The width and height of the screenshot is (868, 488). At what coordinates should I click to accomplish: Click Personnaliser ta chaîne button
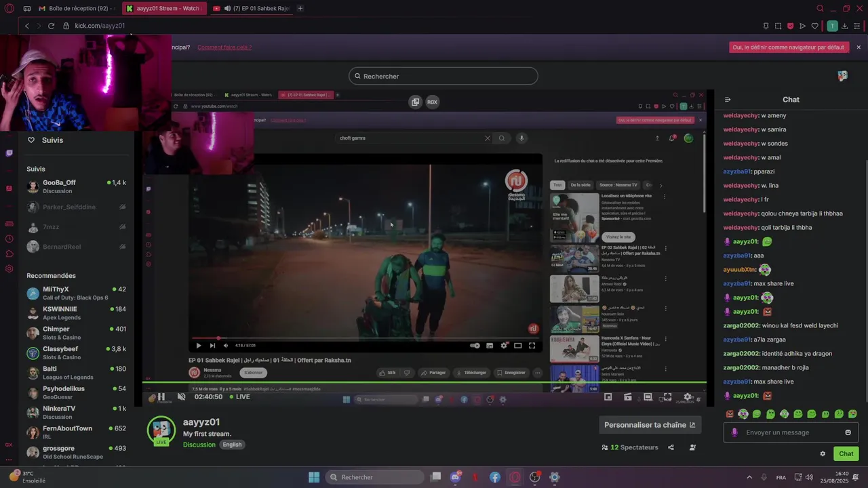(650, 425)
